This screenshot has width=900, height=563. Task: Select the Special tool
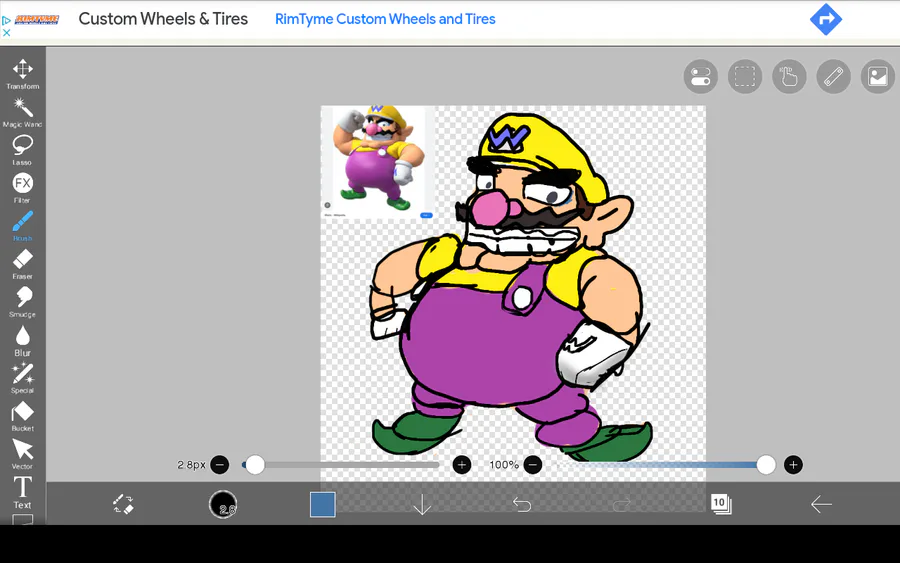pos(22,378)
